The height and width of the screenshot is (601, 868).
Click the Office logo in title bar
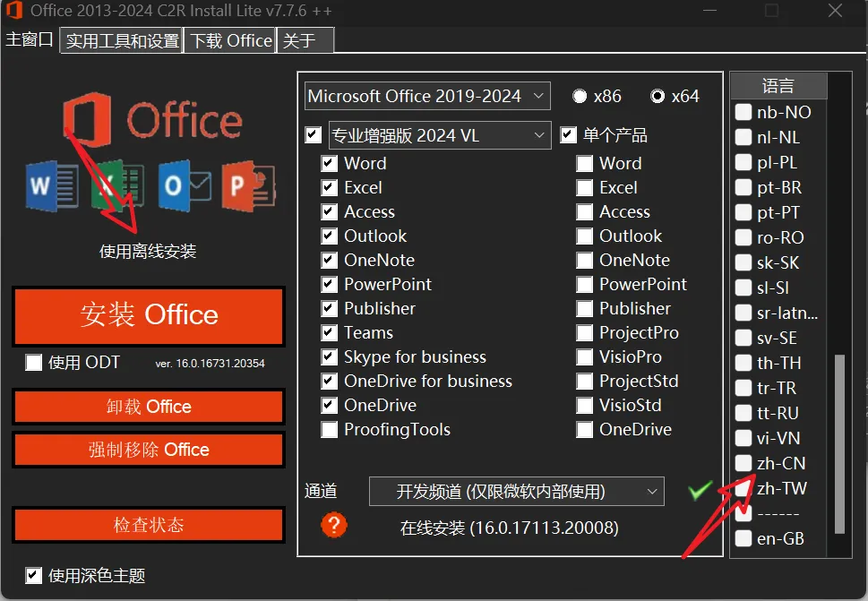click(x=13, y=10)
